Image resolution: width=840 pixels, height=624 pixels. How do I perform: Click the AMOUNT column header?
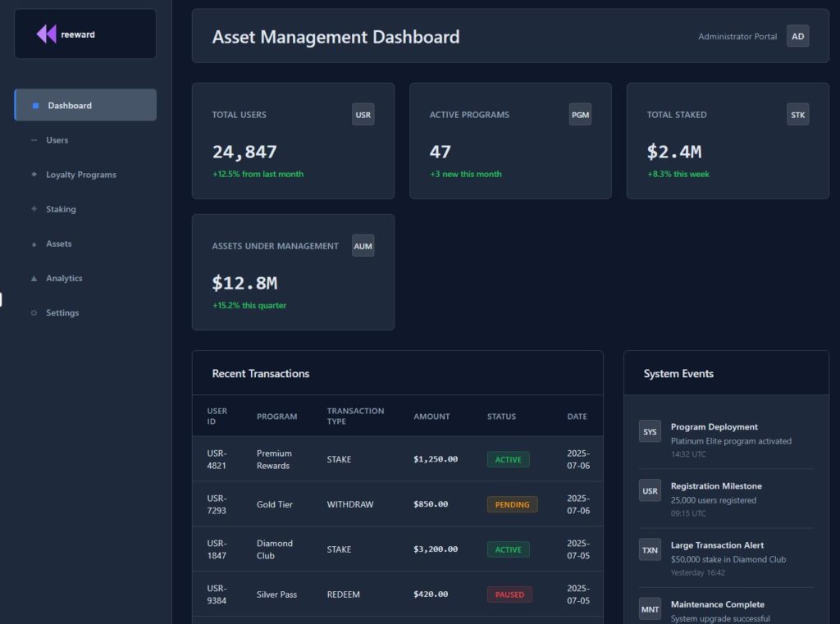click(x=431, y=417)
